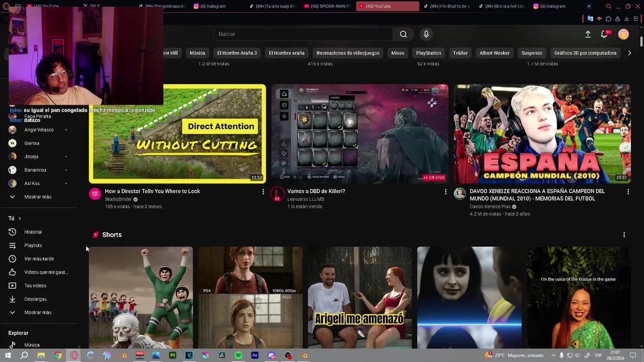Screen dimensions: 644x362
Task: Open the account avatar menu
Action: coord(623,34)
